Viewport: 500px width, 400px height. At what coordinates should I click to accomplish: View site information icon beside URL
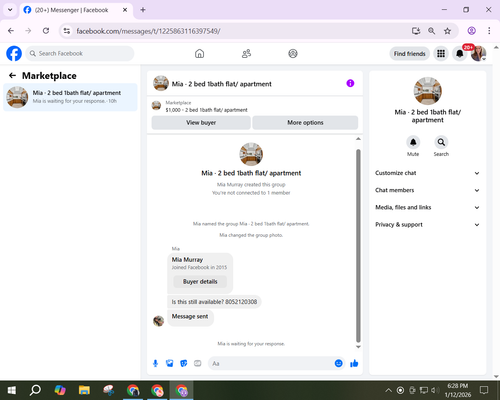tap(67, 31)
